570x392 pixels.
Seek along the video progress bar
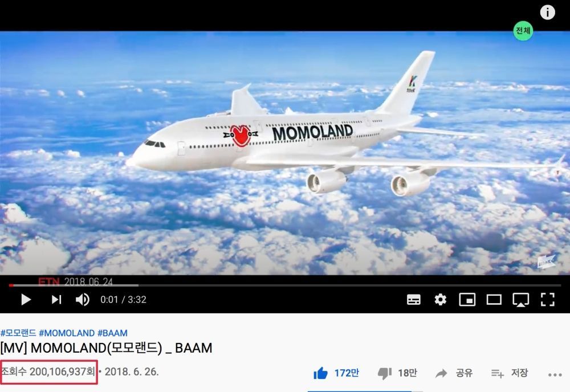(284, 285)
